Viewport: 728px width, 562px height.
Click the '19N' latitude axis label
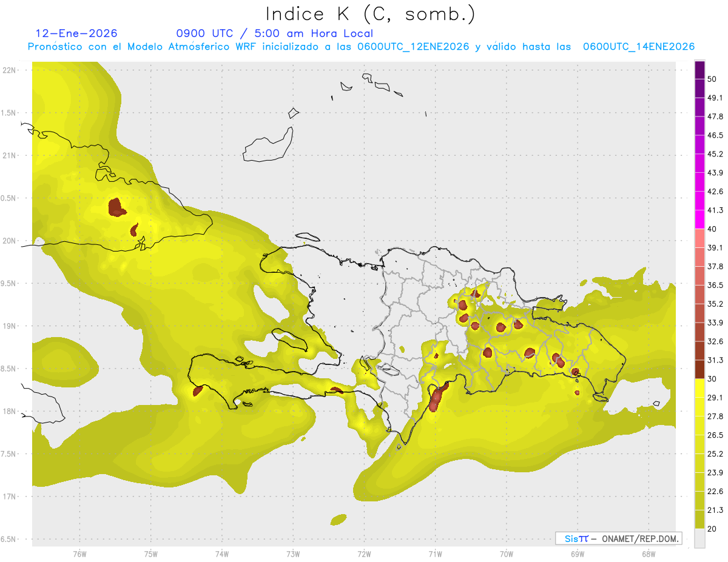pos(10,326)
